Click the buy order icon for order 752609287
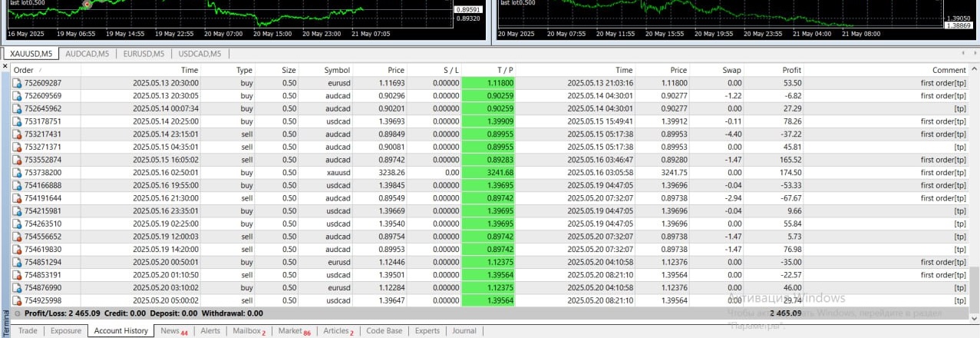Viewport: 980px width, 338px height. coord(18,83)
